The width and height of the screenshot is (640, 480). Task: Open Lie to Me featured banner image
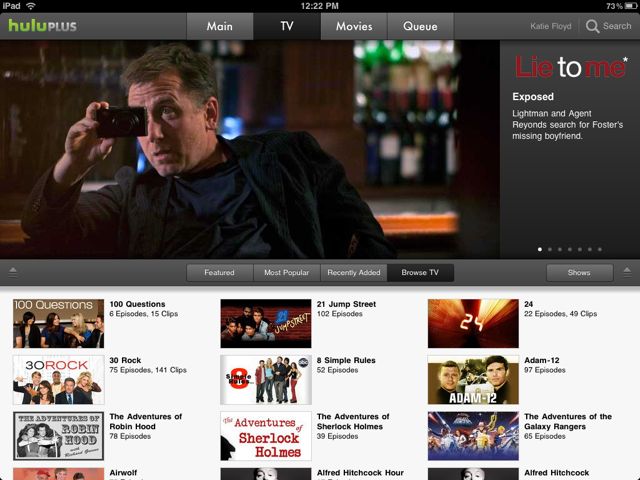click(250, 149)
